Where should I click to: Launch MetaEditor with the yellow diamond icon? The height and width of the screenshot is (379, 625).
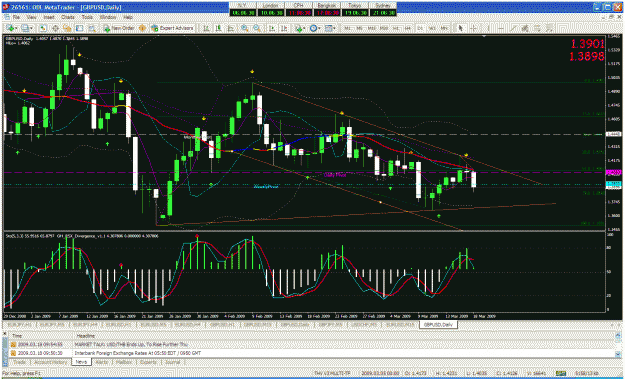pyautogui.click(x=142, y=28)
